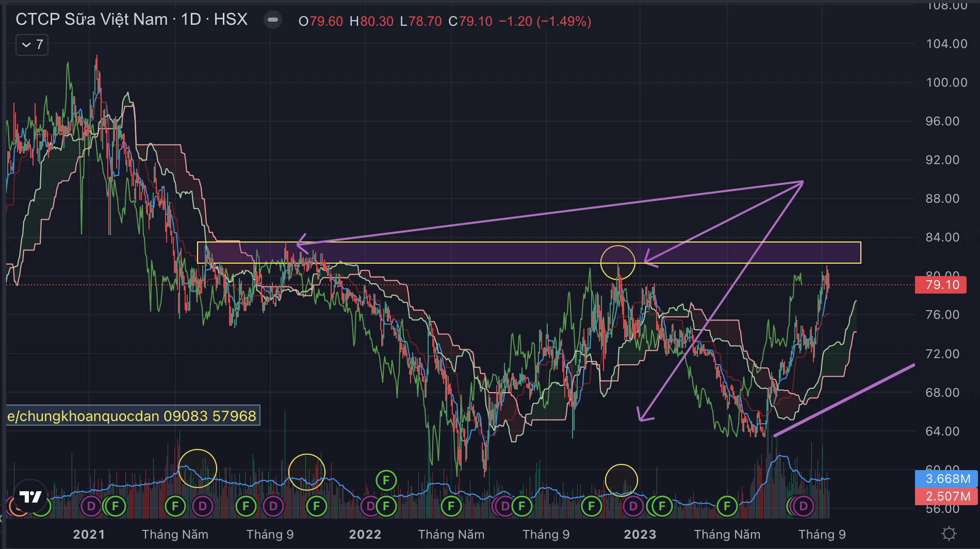Viewport: 980px width, 549px height.
Task: Click the 2023 time axis label
Action: pos(640,535)
